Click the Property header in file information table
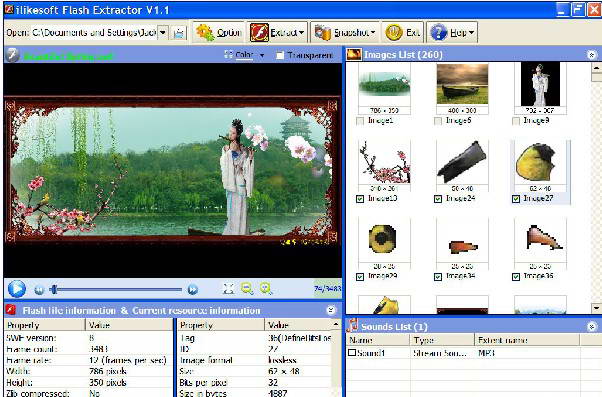This screenshot has width=602, height=397. pos(45,325)
